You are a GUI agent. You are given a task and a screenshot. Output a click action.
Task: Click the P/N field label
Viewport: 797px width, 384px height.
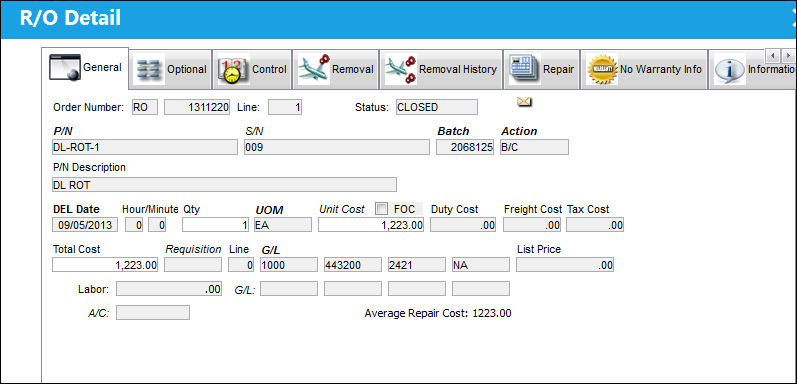63,131
